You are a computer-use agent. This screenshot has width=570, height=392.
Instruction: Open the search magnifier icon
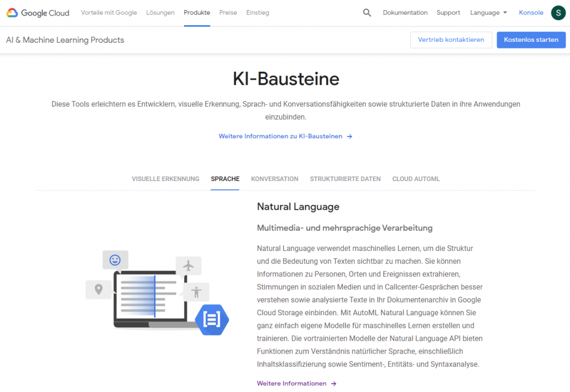point(367,13)
